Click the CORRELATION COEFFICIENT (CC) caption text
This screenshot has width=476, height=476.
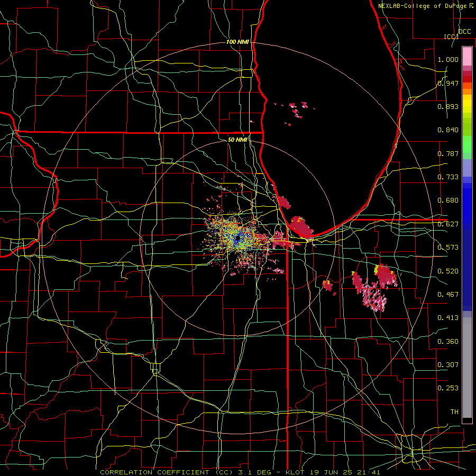(x=167, y=472)
